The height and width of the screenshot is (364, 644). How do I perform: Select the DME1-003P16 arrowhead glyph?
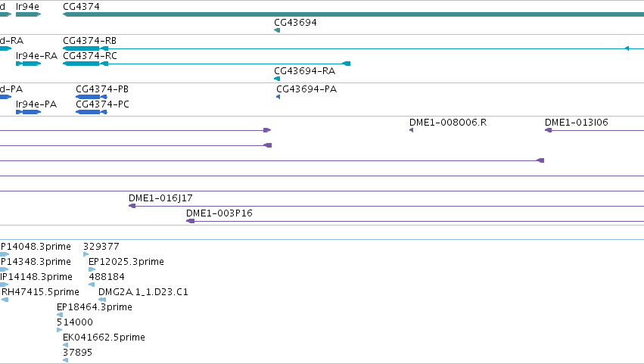[190, 221]
